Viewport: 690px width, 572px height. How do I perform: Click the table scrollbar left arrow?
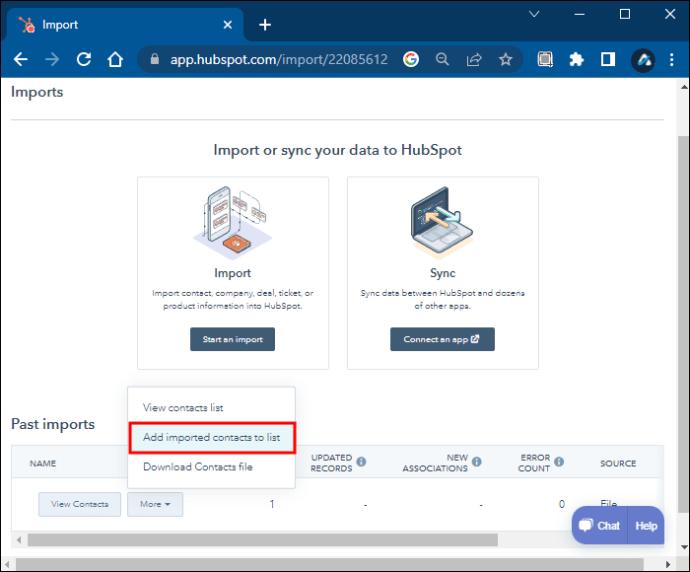18,540
